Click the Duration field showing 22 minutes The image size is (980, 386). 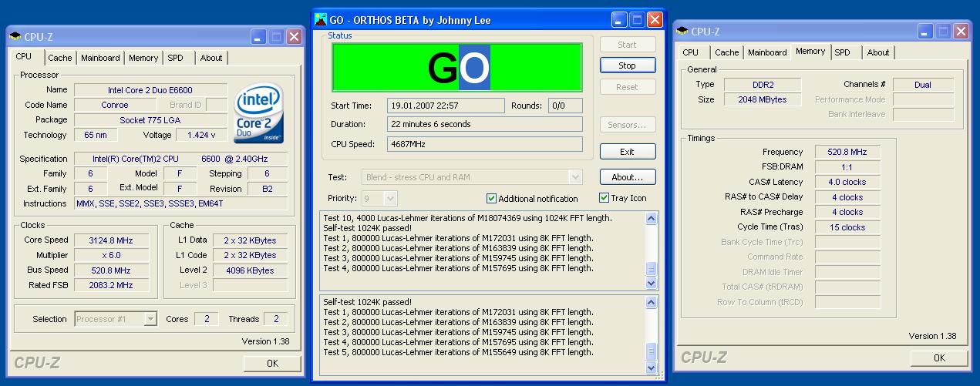click(484, 124)
